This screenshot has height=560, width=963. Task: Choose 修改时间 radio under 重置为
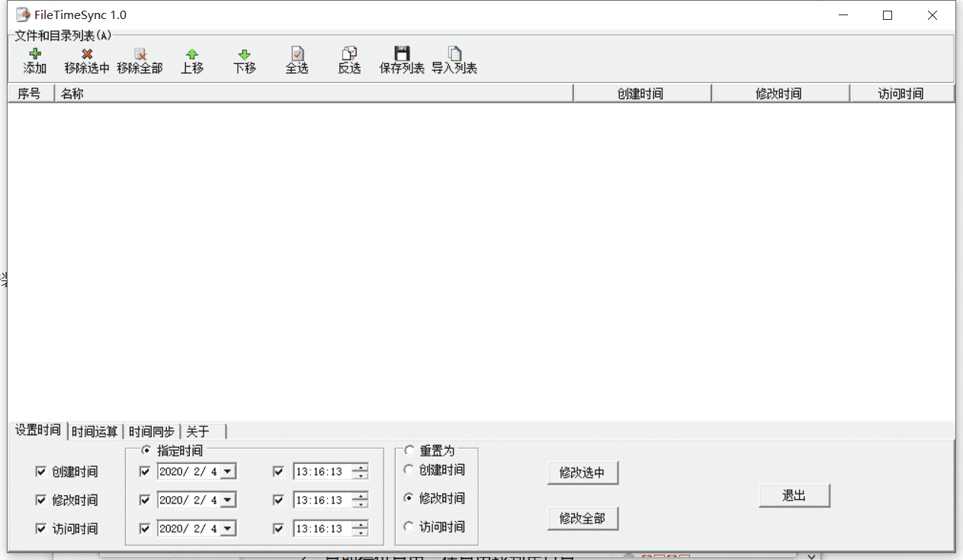(409, 498)
